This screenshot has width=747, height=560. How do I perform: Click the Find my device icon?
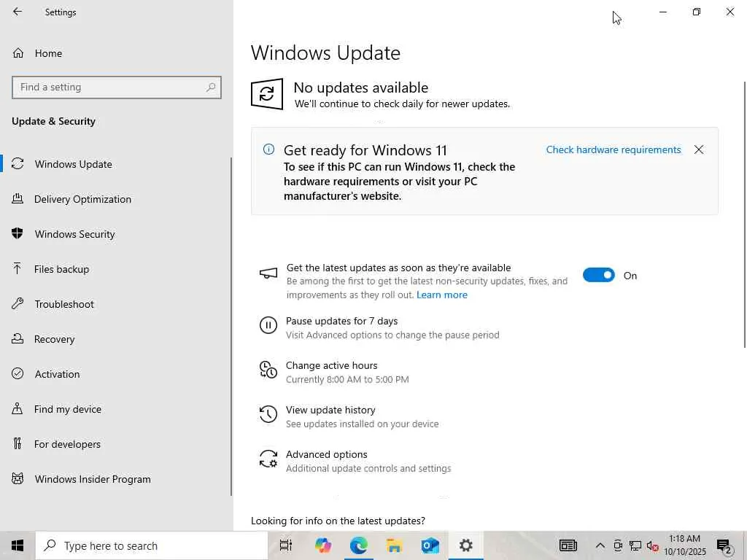[x=18, y=408]
